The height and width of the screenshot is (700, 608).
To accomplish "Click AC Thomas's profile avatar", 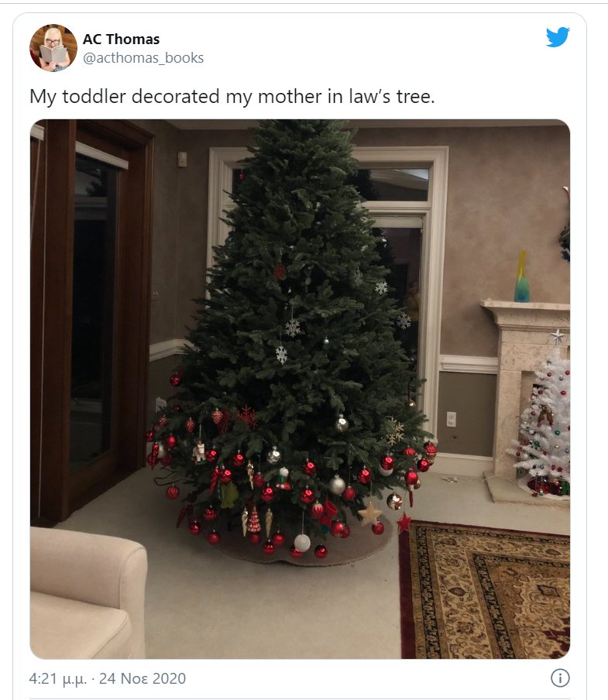I will point(53,47).
